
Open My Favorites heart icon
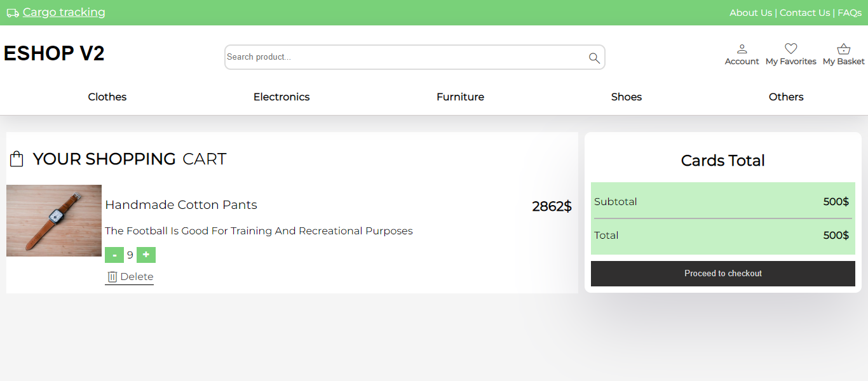(x=790, y=48)
